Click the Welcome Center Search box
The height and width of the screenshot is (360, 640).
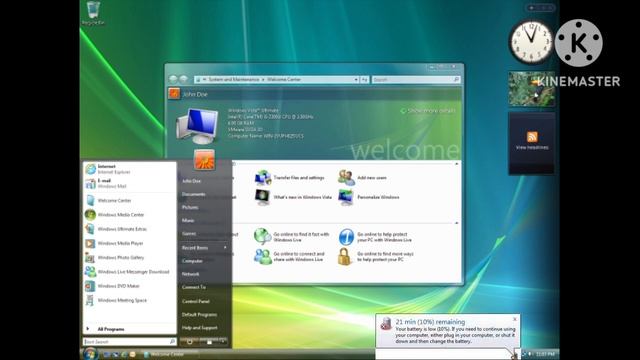coord(416,80)
